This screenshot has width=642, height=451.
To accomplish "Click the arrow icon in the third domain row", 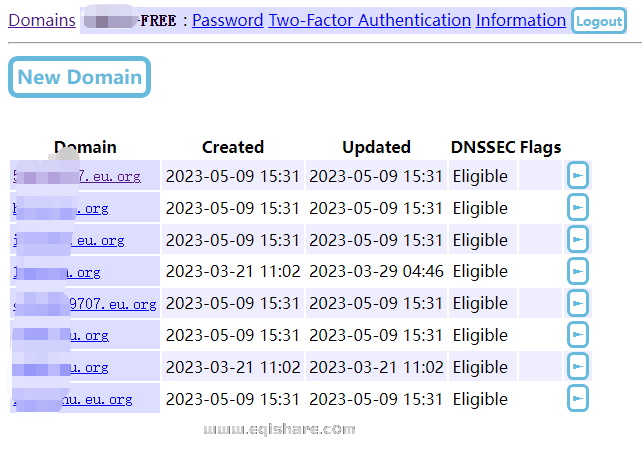I will (577, 240).
